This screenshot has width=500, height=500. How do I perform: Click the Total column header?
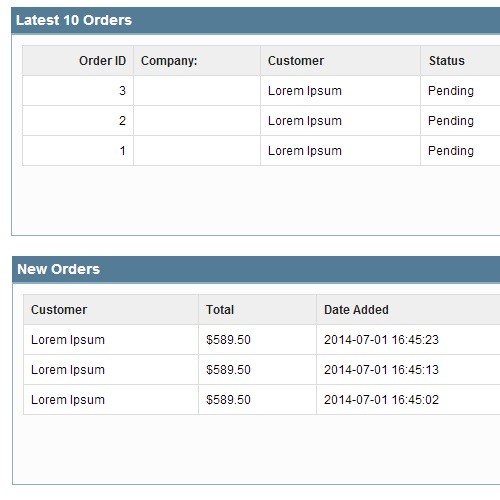[x=220, y=310]
